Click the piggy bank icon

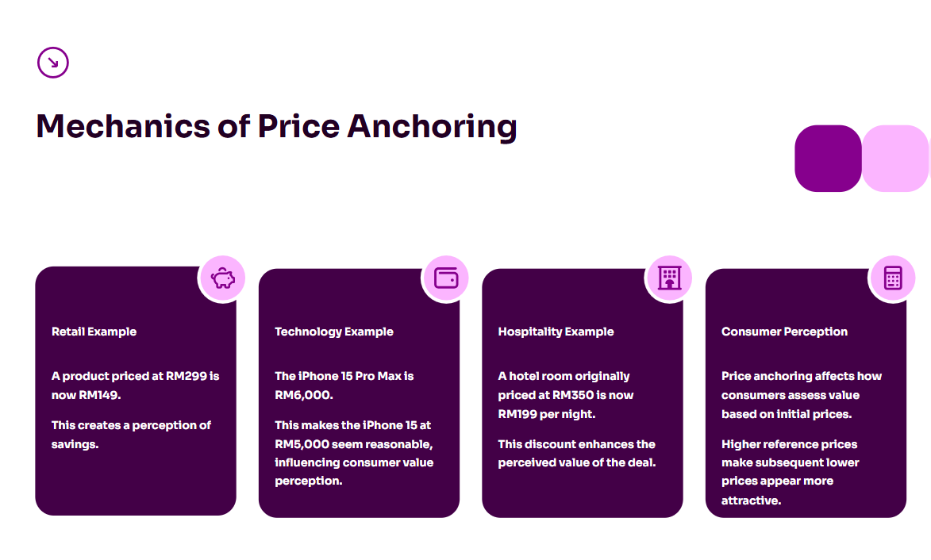point(222,278)
